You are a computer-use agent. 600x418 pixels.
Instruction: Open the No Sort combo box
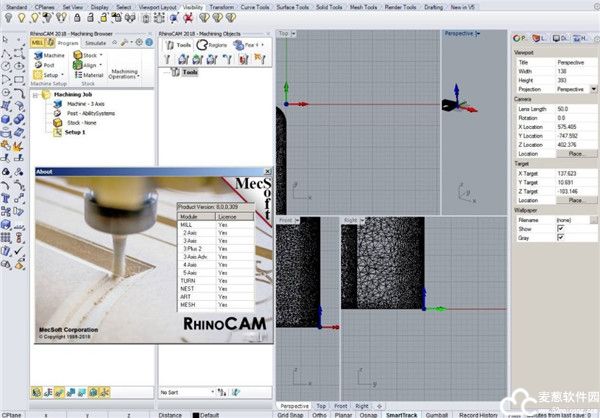tap(187, 392)
